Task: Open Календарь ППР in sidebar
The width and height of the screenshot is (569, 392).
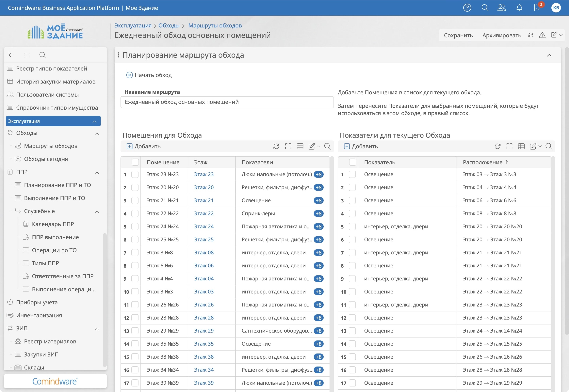Action: [53, 224]
